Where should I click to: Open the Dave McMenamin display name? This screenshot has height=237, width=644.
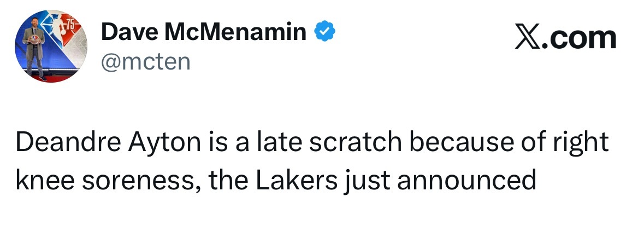tap(204, 33)
